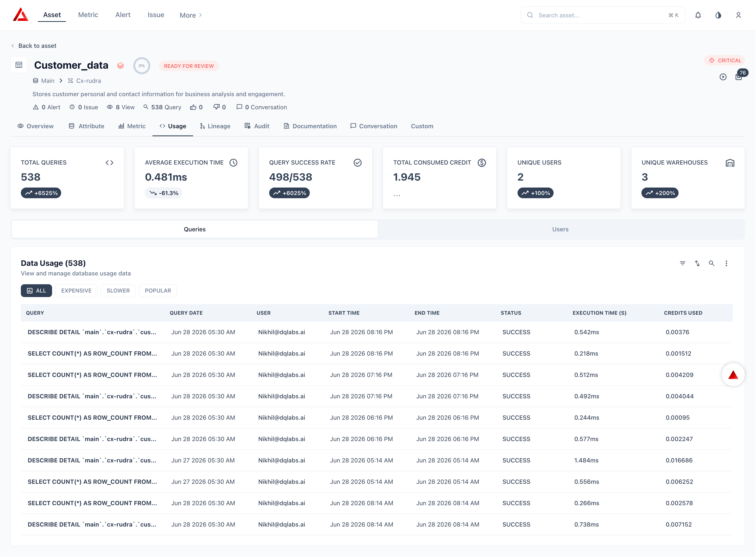Click the red layers icon beside Customer_data
Viewport: 756px width, 557px height.
click(120, 66)
